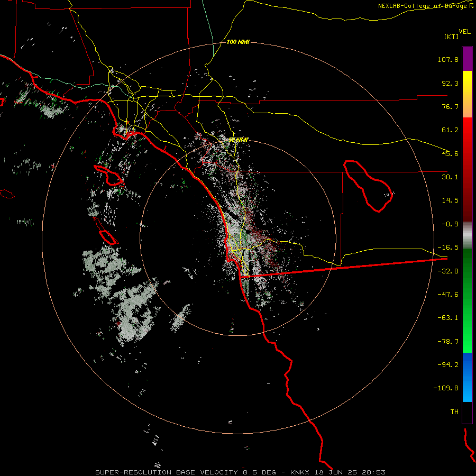Pick the gray segment of the velocity scale
The image size is (476, 476).
point(467,235)
